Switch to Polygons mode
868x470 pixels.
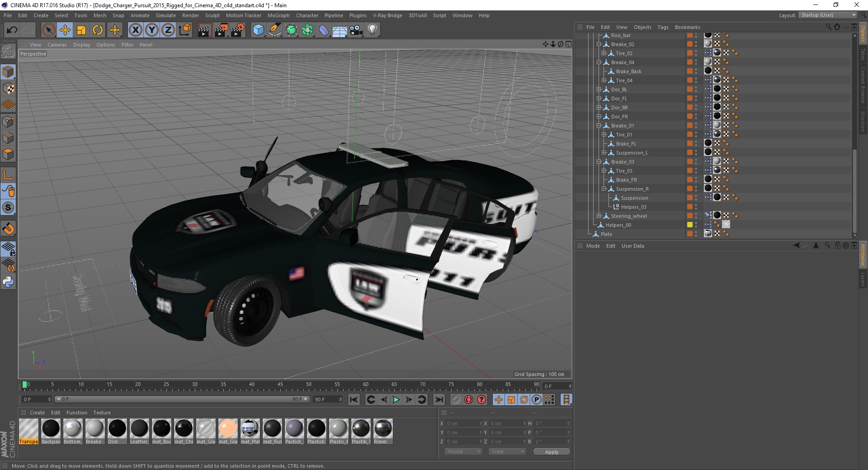(8, 154)
